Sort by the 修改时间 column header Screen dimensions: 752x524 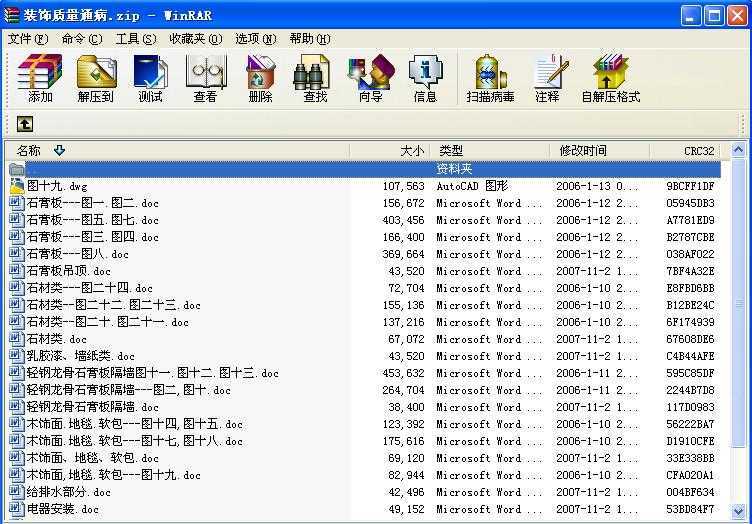click(x=599, y=151)
